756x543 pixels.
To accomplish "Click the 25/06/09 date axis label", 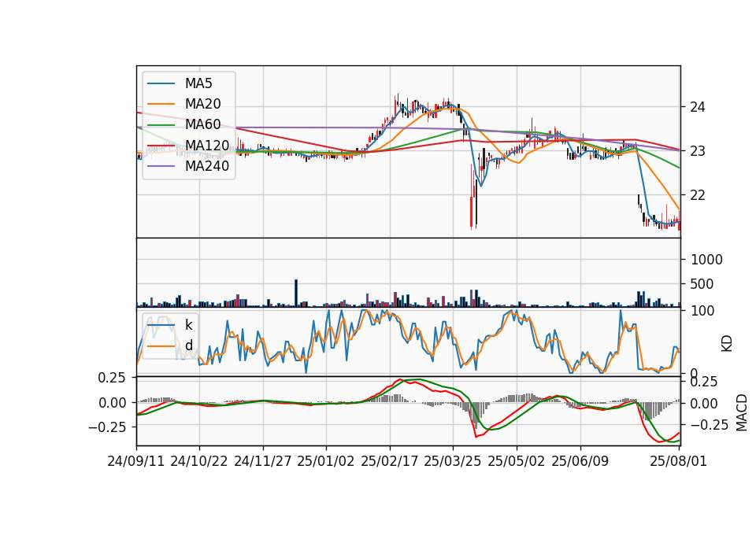I will (x=580, y=461).
